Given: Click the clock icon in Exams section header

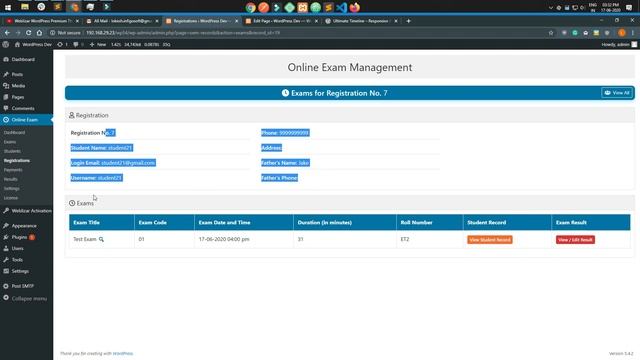Looking at the screenshot, I should 72,203.
